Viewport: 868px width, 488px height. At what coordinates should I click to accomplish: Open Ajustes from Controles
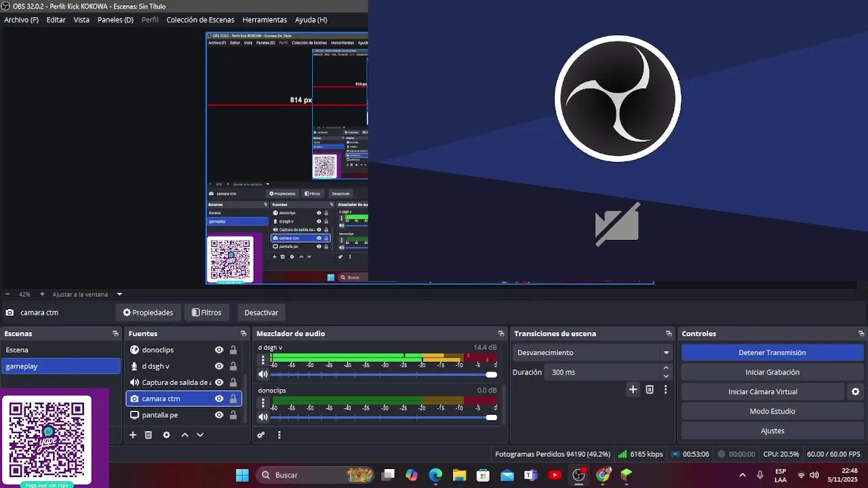[772, 431]
